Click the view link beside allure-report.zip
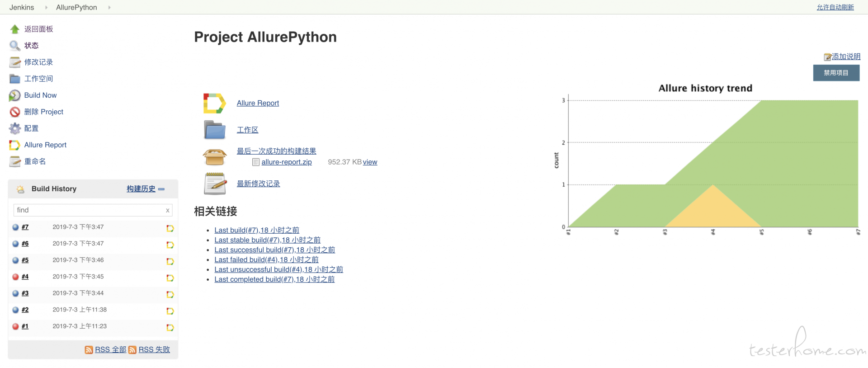This screenshot has height=368, width=868. coord(370,162)
